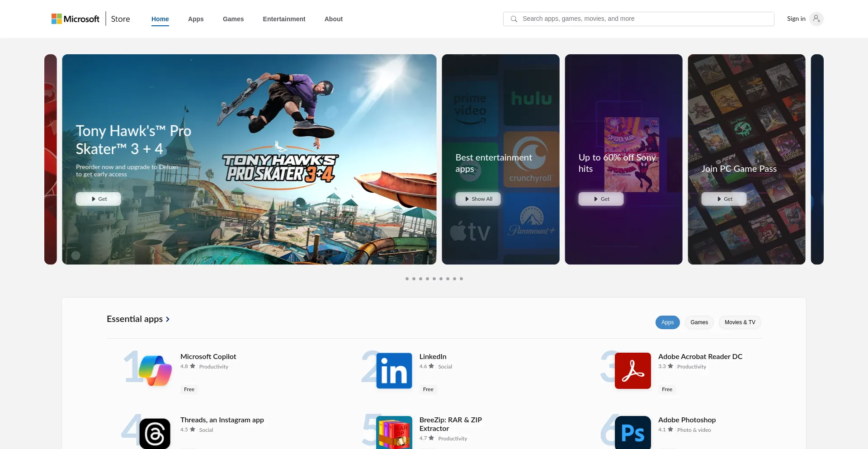This screenshot has width=868, height=449.
Task: Get the 60% off Sony hits deal
Action: 601,199
